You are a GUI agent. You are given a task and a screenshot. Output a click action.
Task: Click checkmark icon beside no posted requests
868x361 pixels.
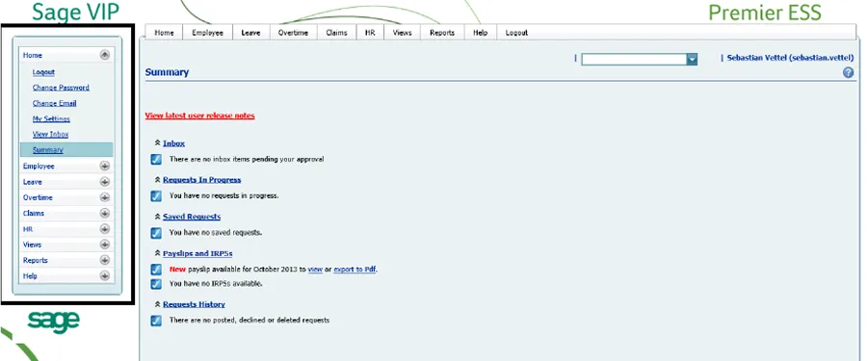156,321
